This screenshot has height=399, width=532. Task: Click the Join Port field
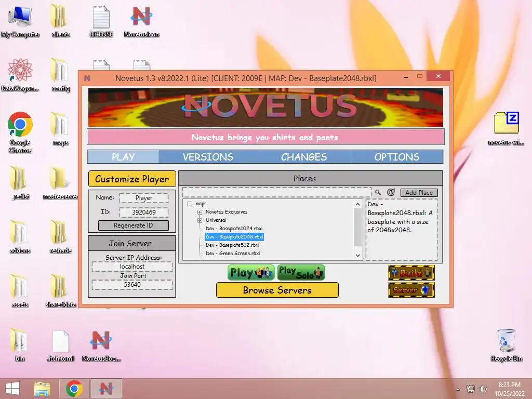(132, 285)
